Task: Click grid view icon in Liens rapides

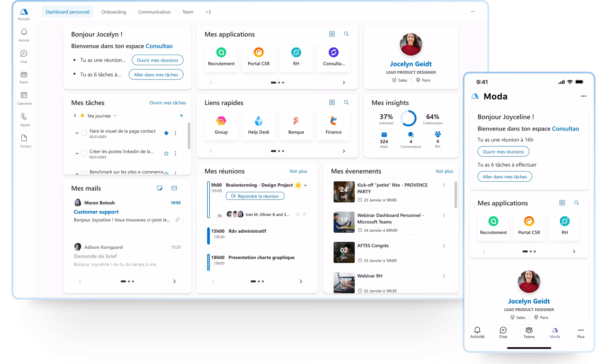Action: pos(332,103)
